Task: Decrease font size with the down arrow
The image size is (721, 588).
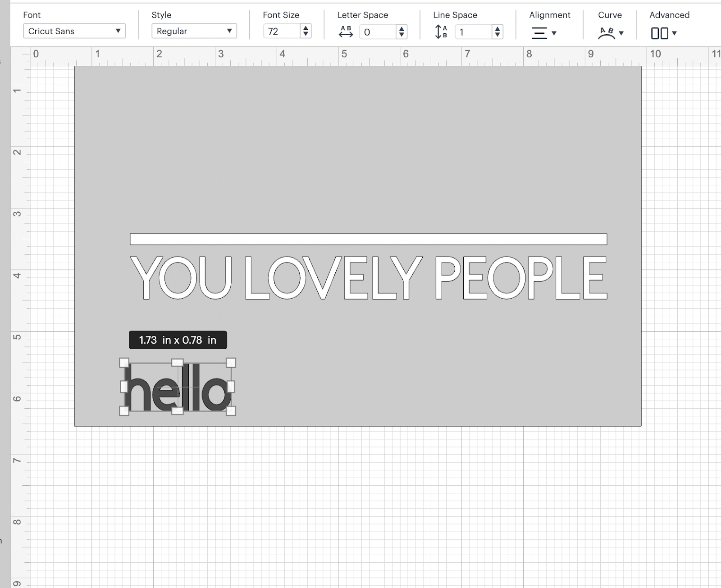Action: (x=306, y=34)
